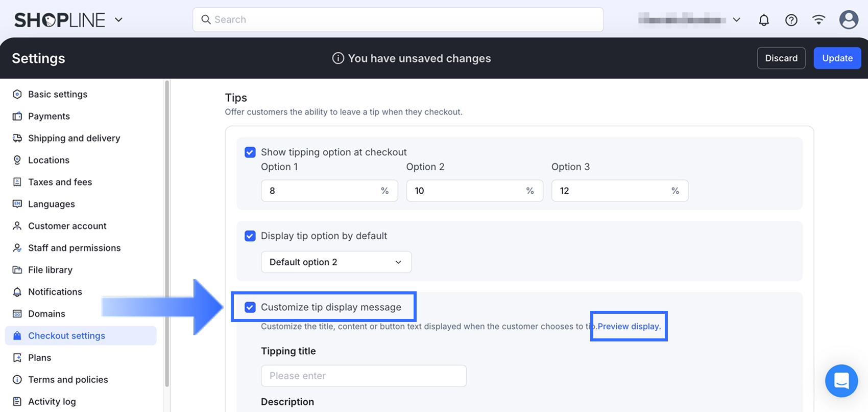Toggle Display tip option by default checkbox

click(x=250, y=236)
